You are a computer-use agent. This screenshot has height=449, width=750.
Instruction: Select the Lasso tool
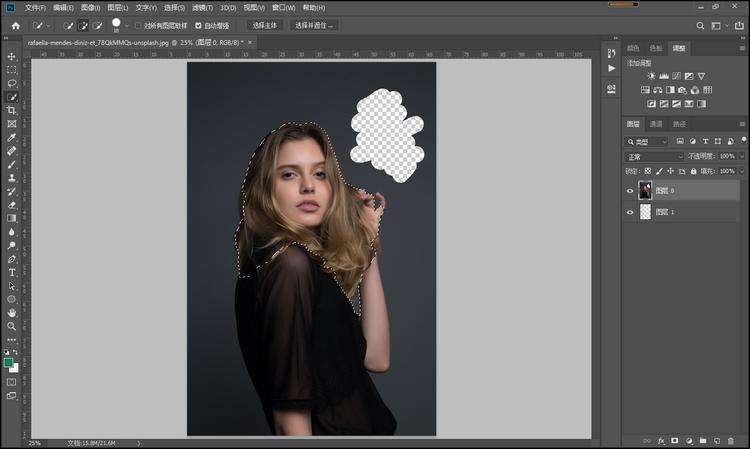point(12,84)
